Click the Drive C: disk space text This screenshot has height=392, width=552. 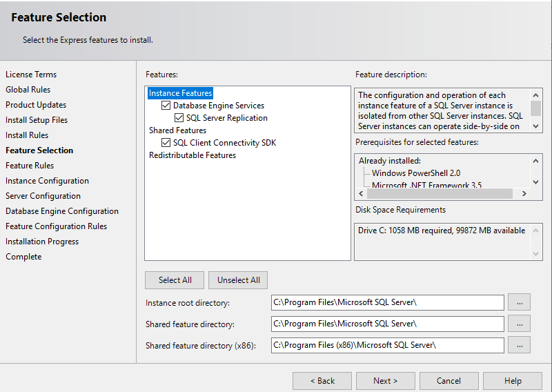click(442, 231)
